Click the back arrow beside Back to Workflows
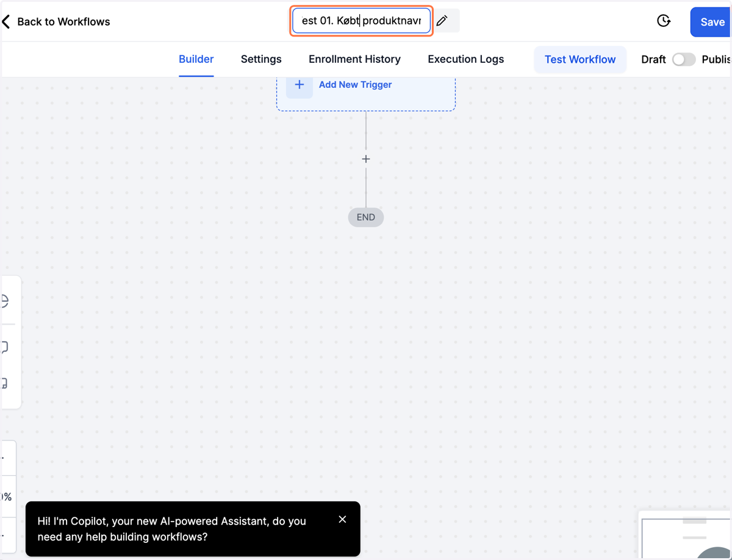This screenshot has height=560, width=732. coord(6,22)
